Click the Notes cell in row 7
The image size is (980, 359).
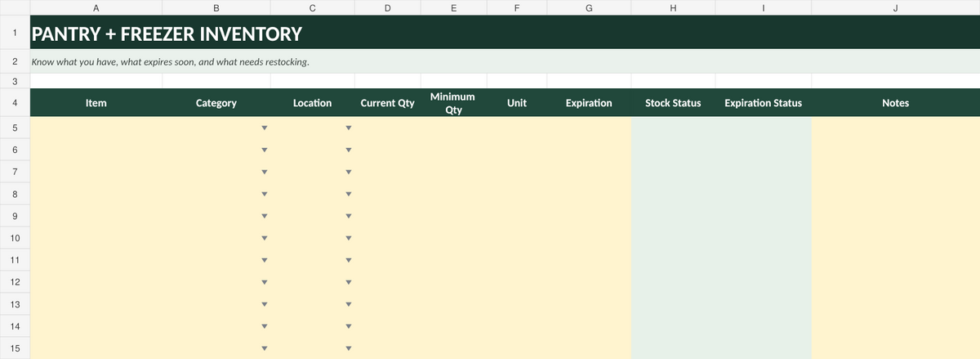896,173
